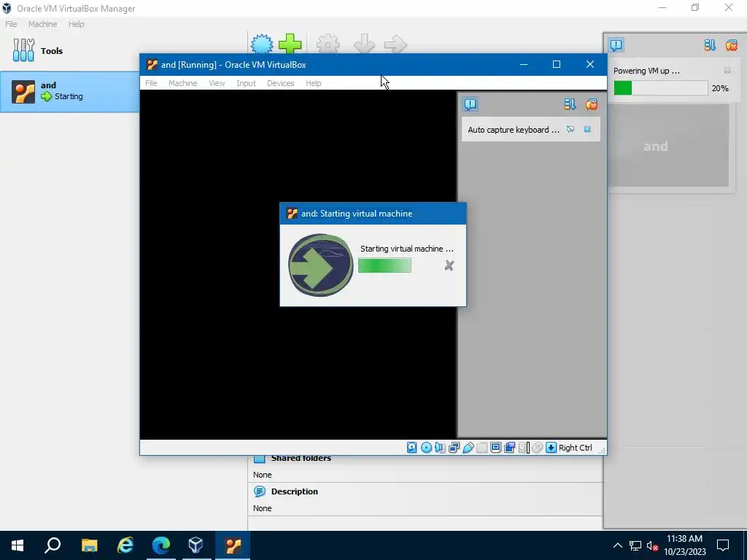This screenshot has height=560, width=747.
Task: Click the Start right-arrow toolbar icon in Manager
Action: coord(395,44)
